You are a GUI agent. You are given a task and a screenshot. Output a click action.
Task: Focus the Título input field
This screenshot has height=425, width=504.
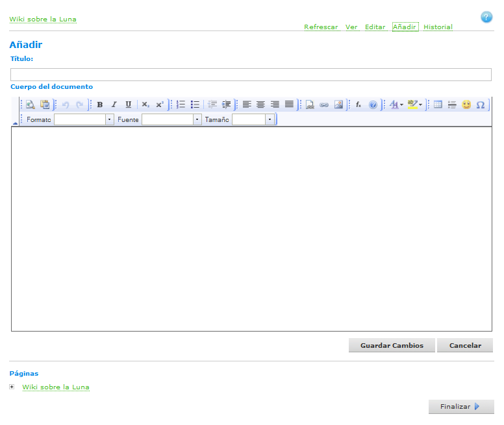(251, 75)
